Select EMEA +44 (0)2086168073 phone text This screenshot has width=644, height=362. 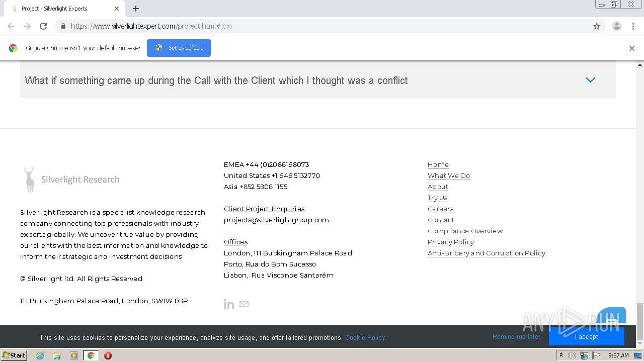(267, 164)
